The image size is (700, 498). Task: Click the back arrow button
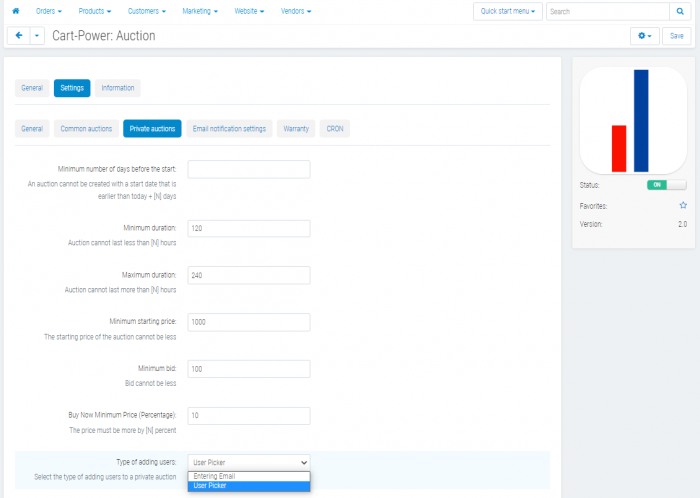pos(19,36)
